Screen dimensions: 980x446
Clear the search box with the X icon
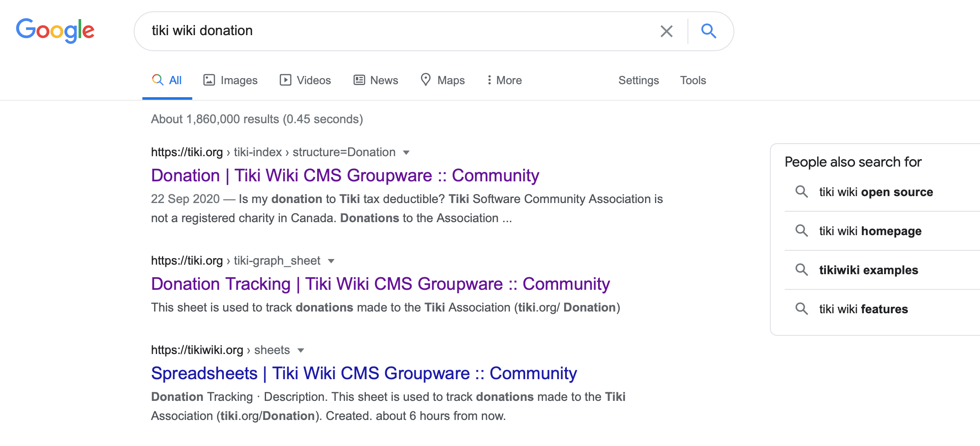[666, 31]
